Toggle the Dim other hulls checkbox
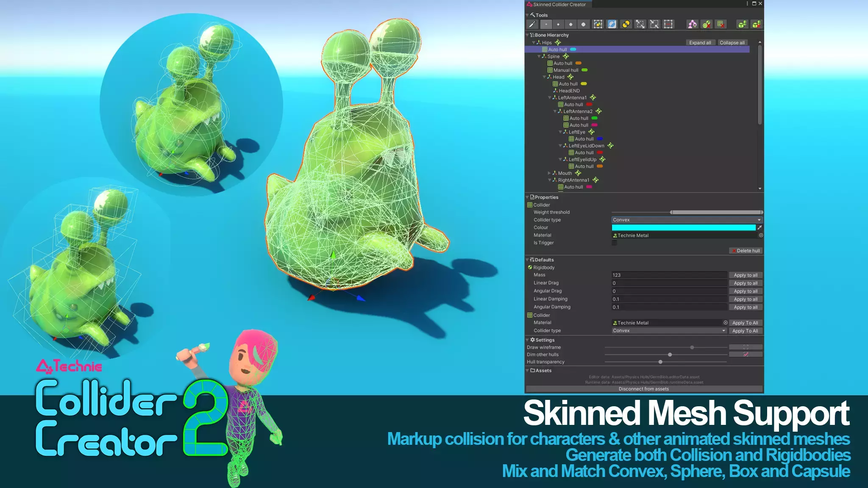 (x=746, y=355)
